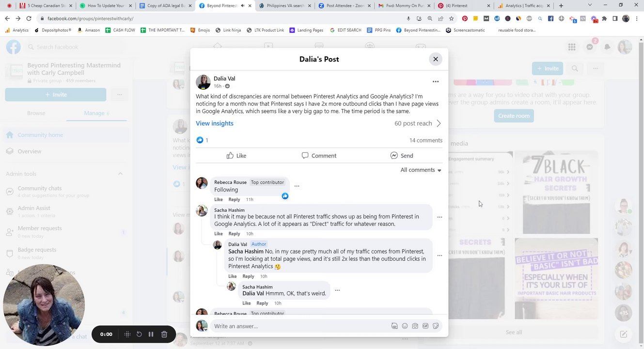Open CASH FLOW bookmark
The height and width of the screenshot is (349, 644).
click(x=121, y=30)
